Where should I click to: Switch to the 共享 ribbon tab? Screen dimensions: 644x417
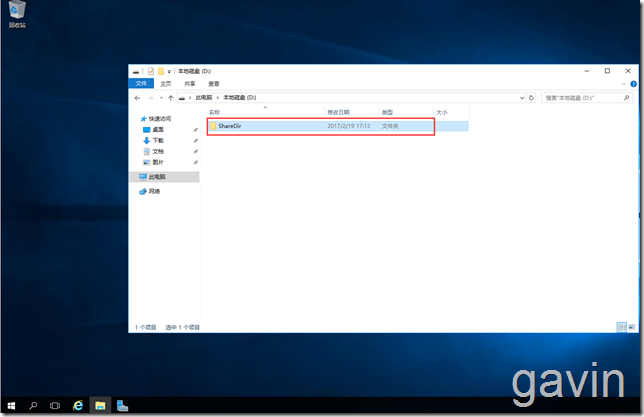click(x=189, y=84)
